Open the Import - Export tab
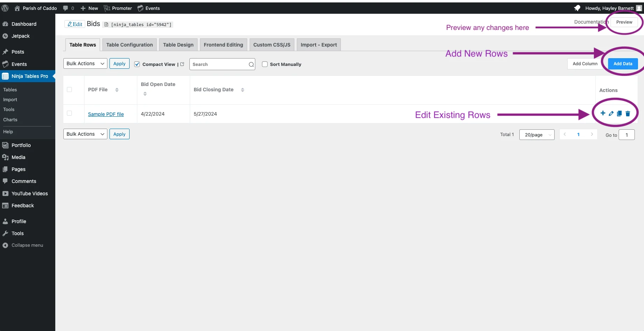 pyautogui.click(x=319, y=45)
